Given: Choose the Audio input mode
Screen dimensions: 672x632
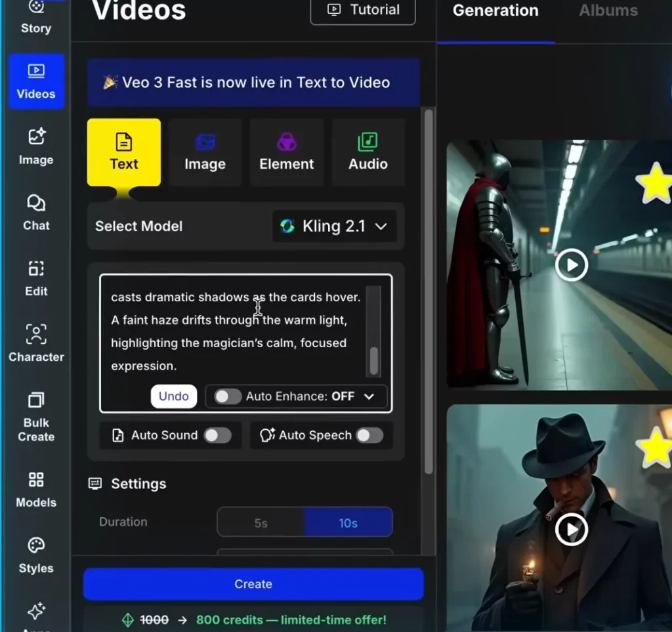Looking at the screenshot, I should pos(367,152).
